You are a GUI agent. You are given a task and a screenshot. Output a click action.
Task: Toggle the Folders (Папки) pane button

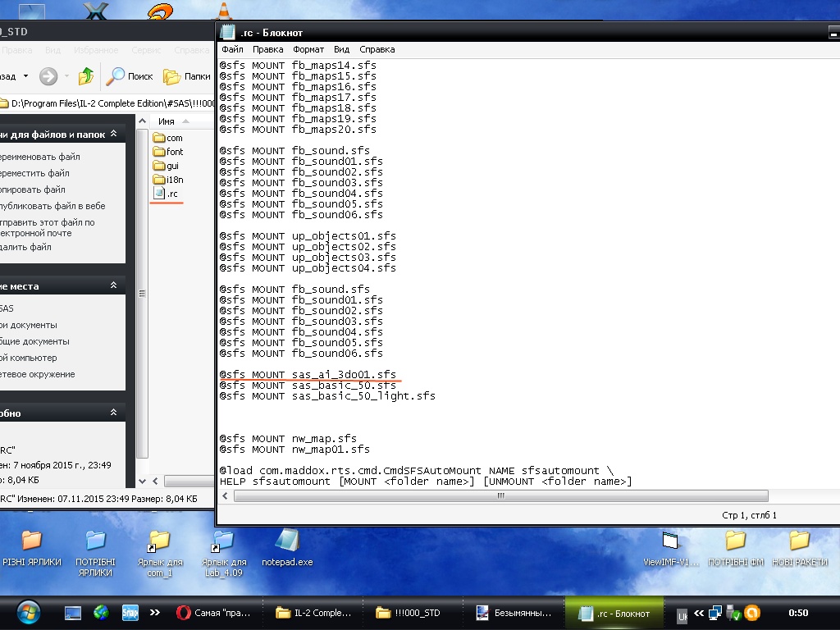186,76
